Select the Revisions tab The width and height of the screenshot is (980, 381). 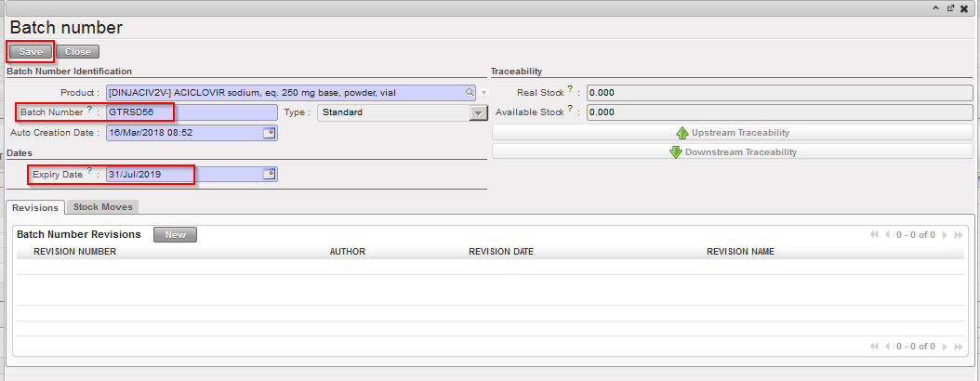point(35,207)
